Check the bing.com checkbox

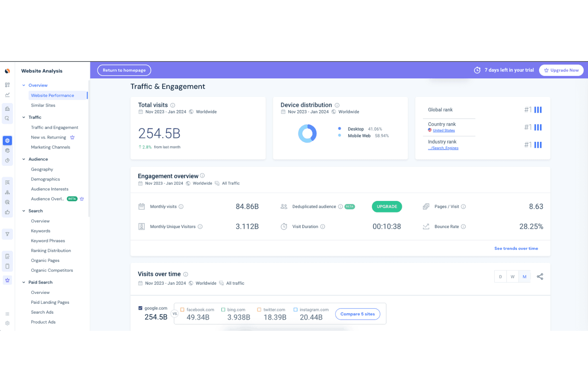(223, 310)
